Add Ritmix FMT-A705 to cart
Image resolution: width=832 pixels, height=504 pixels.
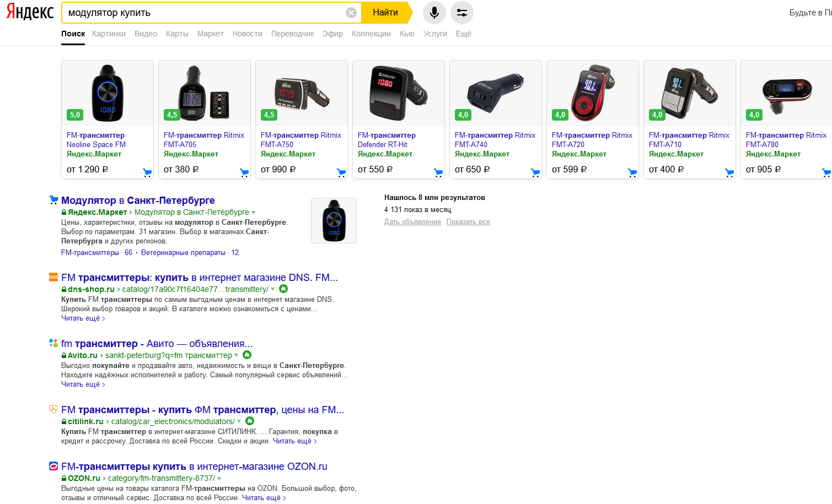pyautogui.click(x=244, y=173)
